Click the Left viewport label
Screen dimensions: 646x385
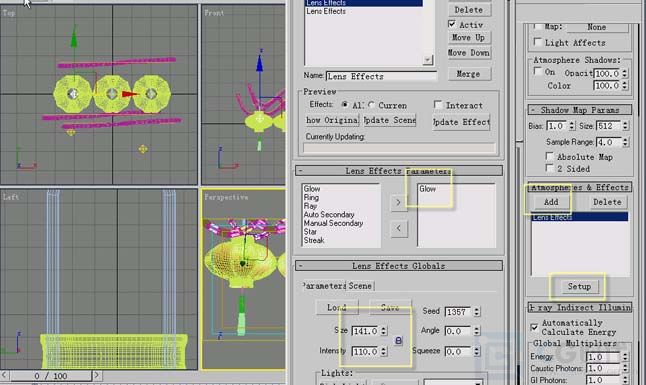pyautogui.click(x=11, y=197)
